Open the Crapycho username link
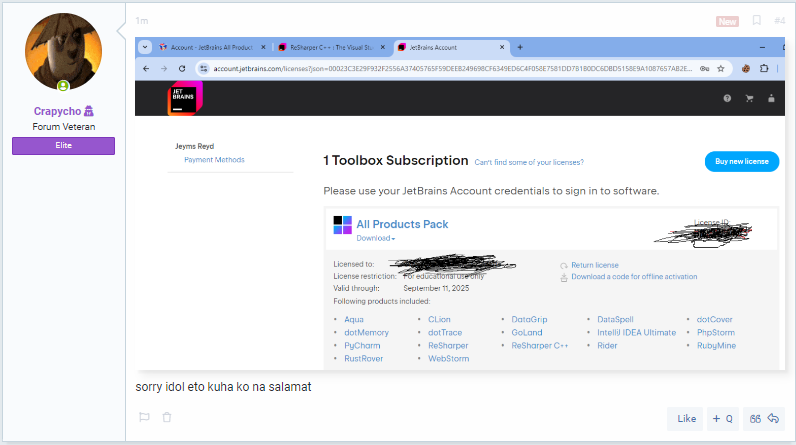This screenshot has width=796, height=445. click(x=57, y=111)
